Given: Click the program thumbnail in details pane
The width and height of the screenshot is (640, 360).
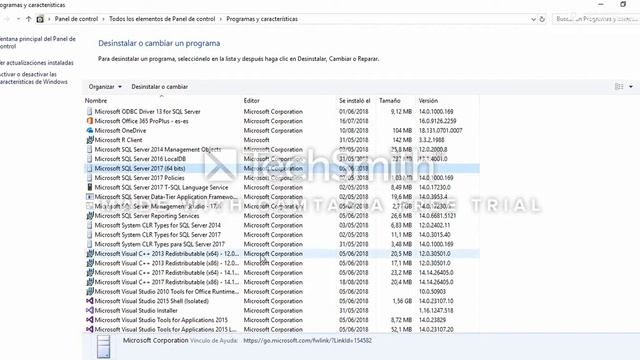Looking at the screenshot, I should pos(104,347).
